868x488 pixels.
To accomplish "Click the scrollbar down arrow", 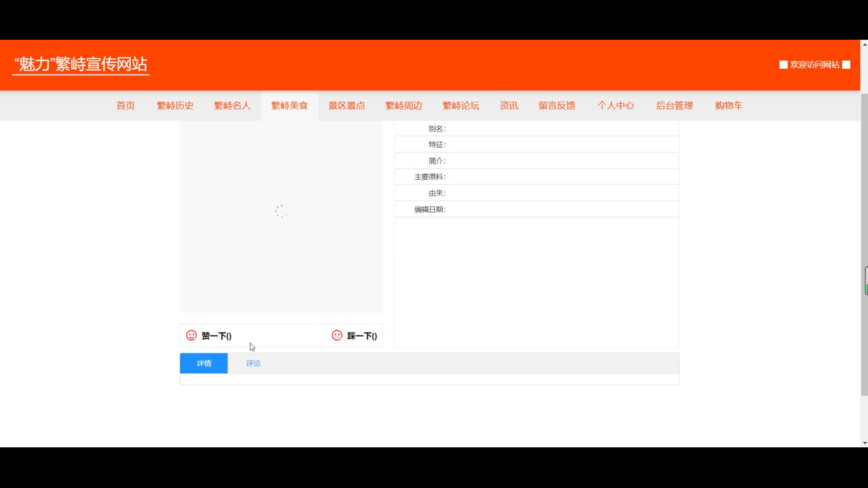I will tap(864, 443).
